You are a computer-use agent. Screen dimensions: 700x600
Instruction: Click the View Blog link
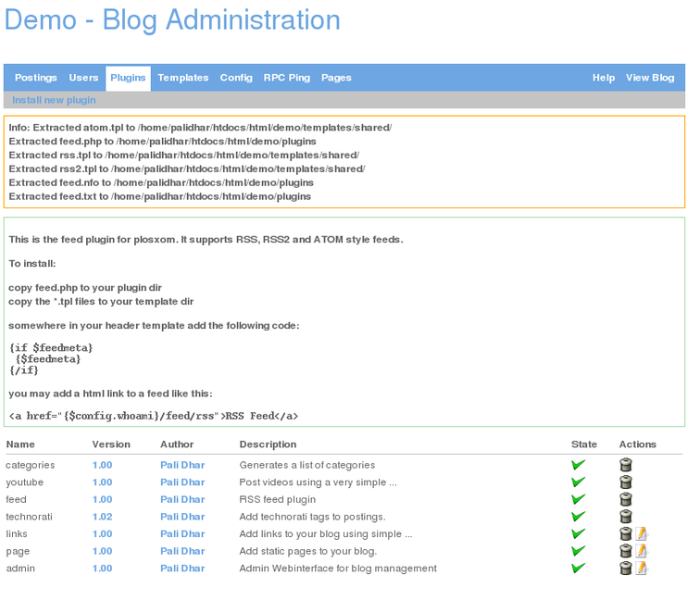click(x=650, y=78)
